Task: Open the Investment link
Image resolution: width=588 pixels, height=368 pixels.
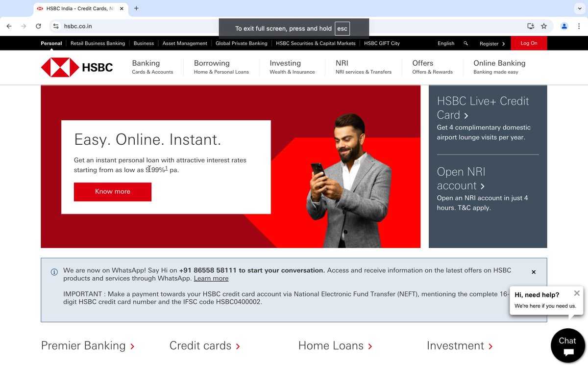Action: [460, 345]
